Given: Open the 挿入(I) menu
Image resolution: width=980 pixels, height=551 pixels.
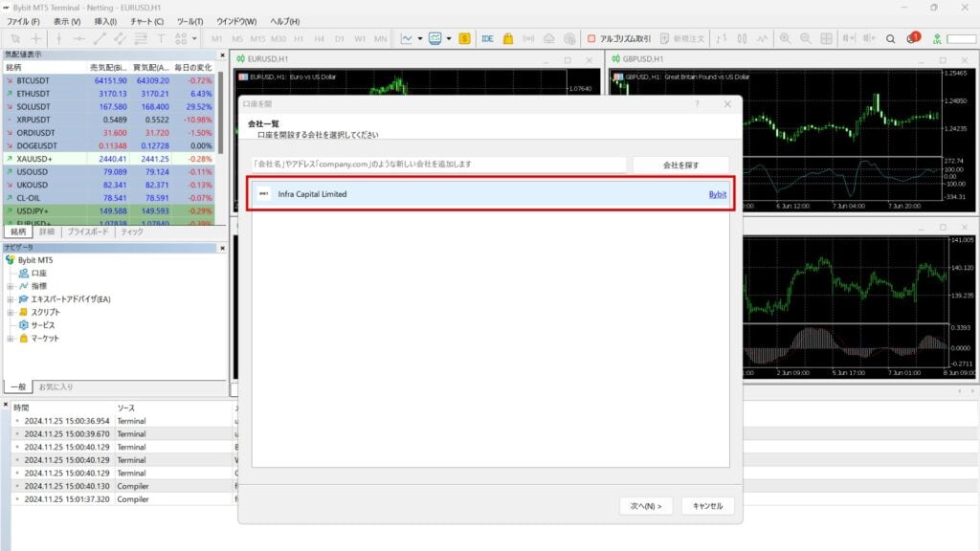Looking at the screenshot, I should click(x=105, y=21).
